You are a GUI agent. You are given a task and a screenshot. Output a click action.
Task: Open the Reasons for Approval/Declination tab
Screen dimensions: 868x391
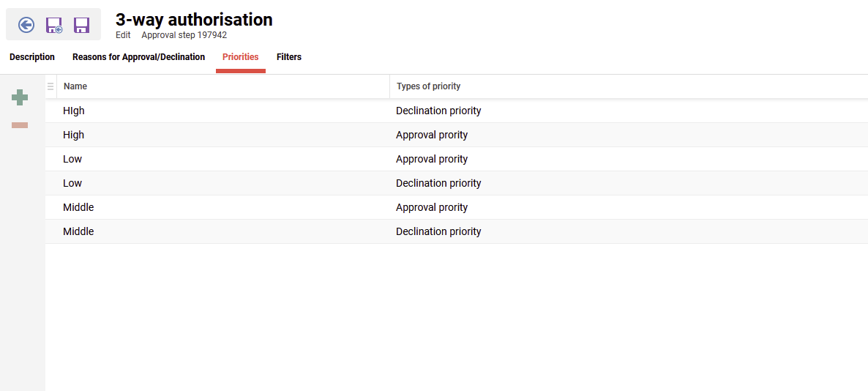click(x=138, y=57)
